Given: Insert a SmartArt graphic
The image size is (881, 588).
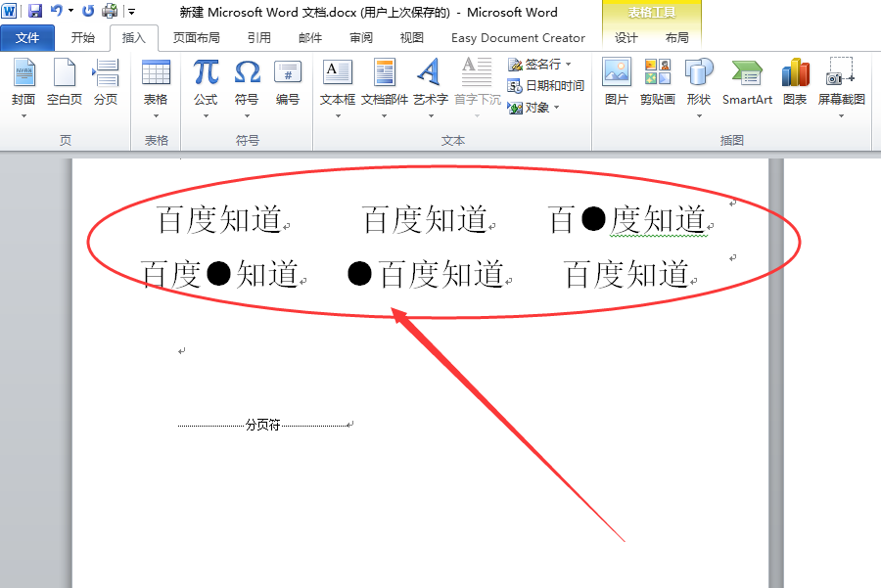Looking at the screenshot, I should coord(747,81).
